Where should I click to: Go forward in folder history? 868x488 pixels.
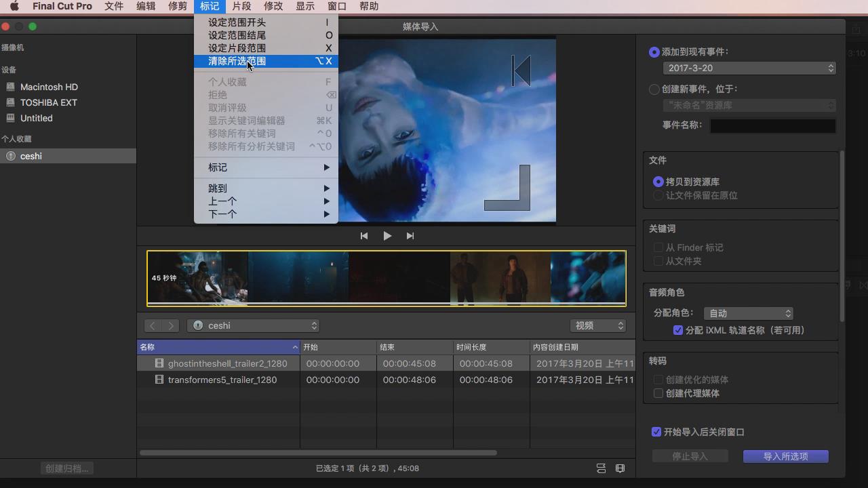[171, 326]
